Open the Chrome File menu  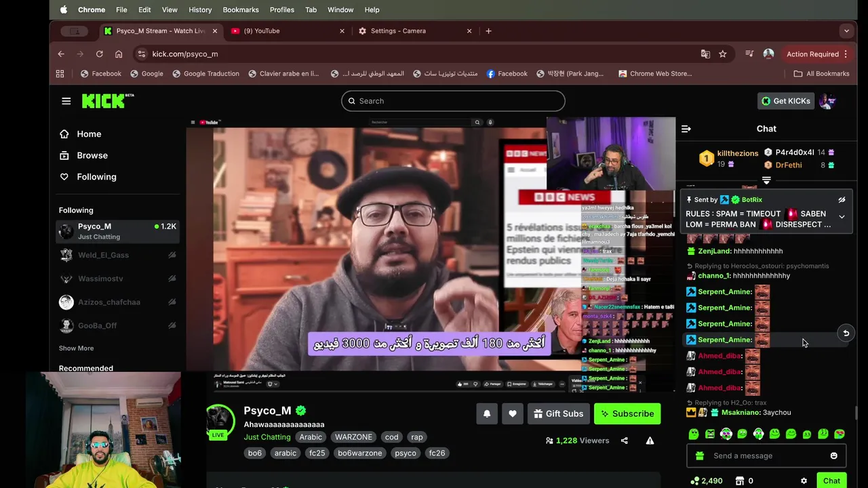click(121, 9)
